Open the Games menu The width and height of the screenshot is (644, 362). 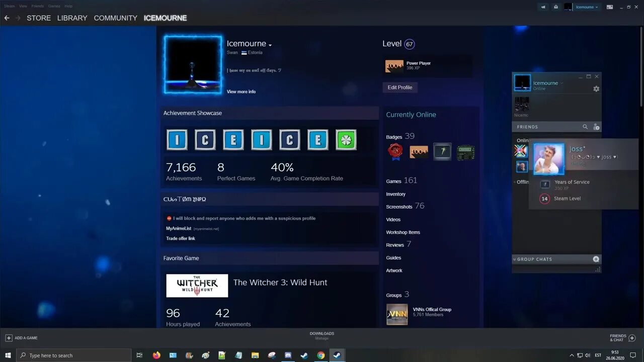click(x=54, y=6)
